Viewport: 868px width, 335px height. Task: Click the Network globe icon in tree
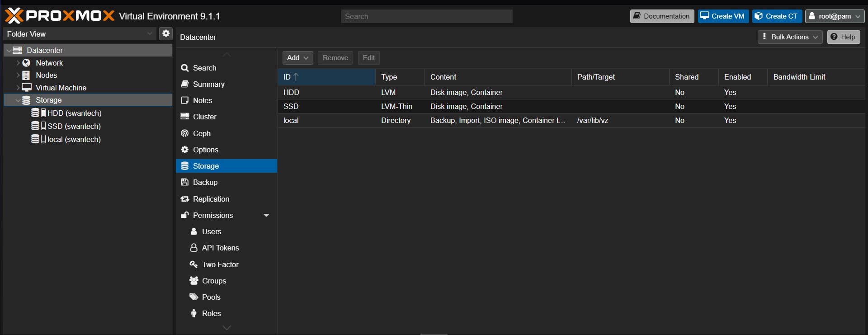pos(27,63)
